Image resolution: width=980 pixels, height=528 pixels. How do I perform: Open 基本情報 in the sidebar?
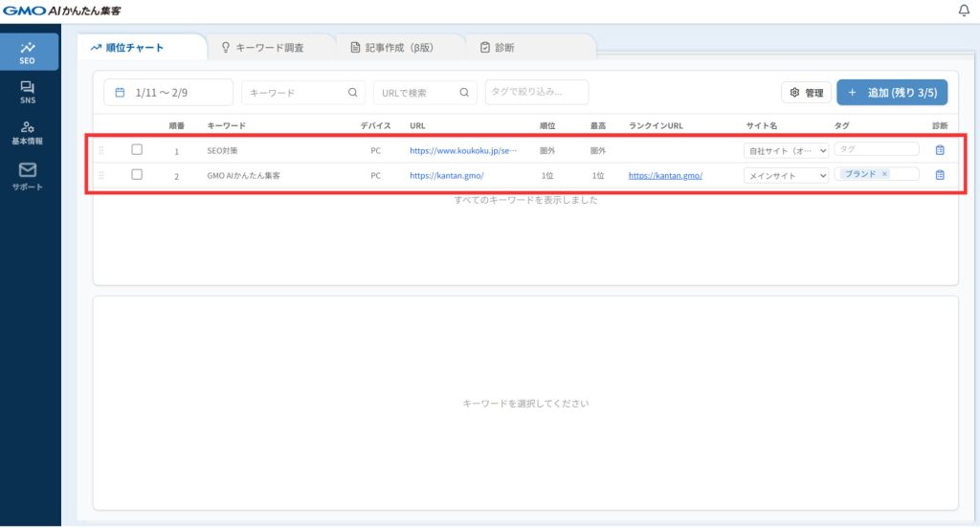click(28, 132)
